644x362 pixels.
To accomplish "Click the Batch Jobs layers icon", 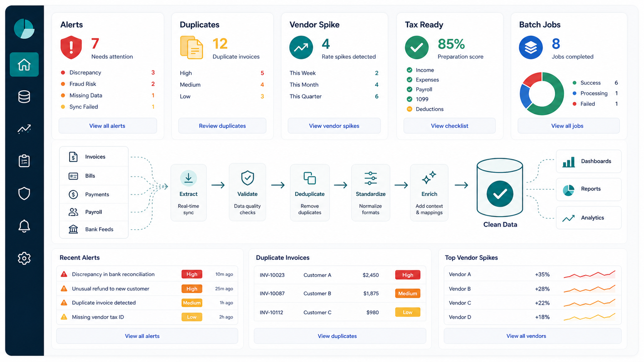I will pyautogui.click(x=531, y=47).
